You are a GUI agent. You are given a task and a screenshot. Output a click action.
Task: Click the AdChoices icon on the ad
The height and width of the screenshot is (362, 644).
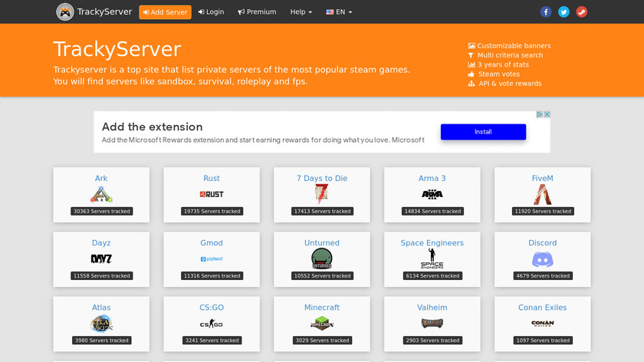click(x=540, y=114)
